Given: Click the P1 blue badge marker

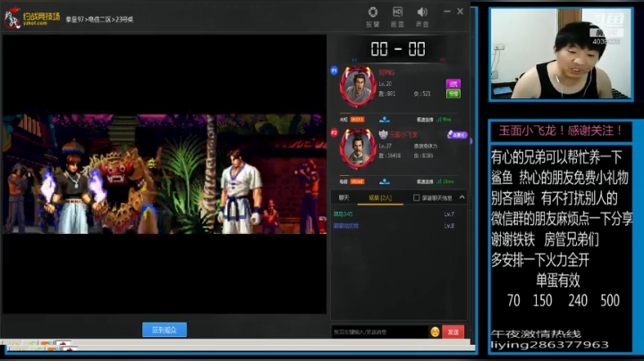Looking at the screenshot, I should pyautogui.click(x=334, y=71).
